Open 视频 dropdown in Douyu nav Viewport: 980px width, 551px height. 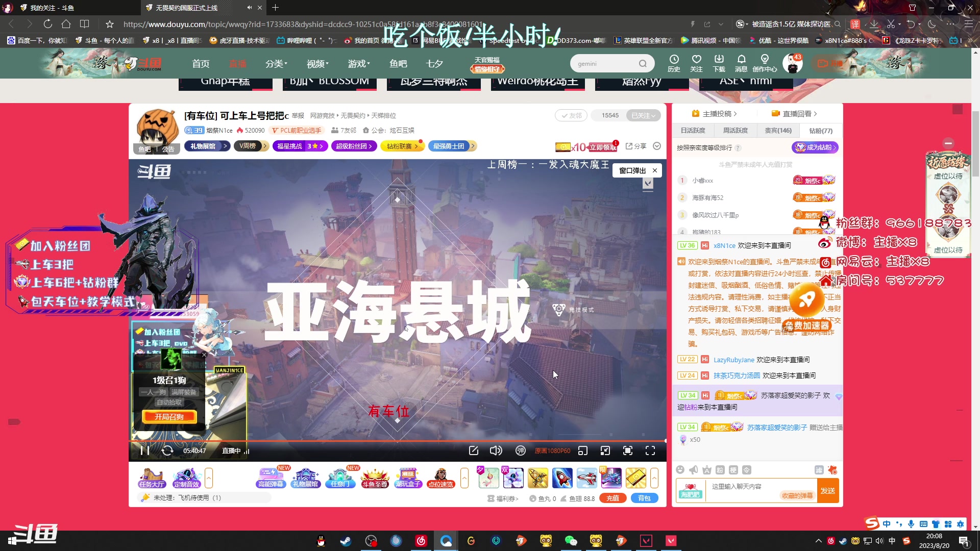pyautogui.click(x=317, y=64)
